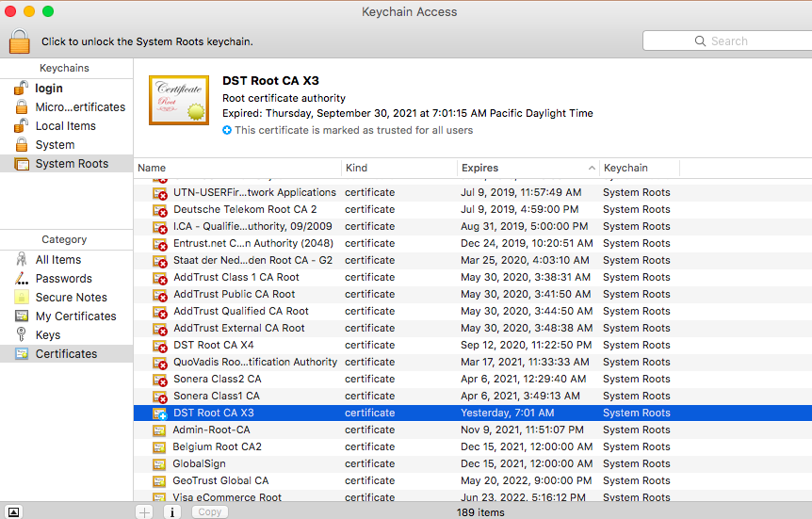
Task: Select the Local Items keychain
Action: (65, 126)
